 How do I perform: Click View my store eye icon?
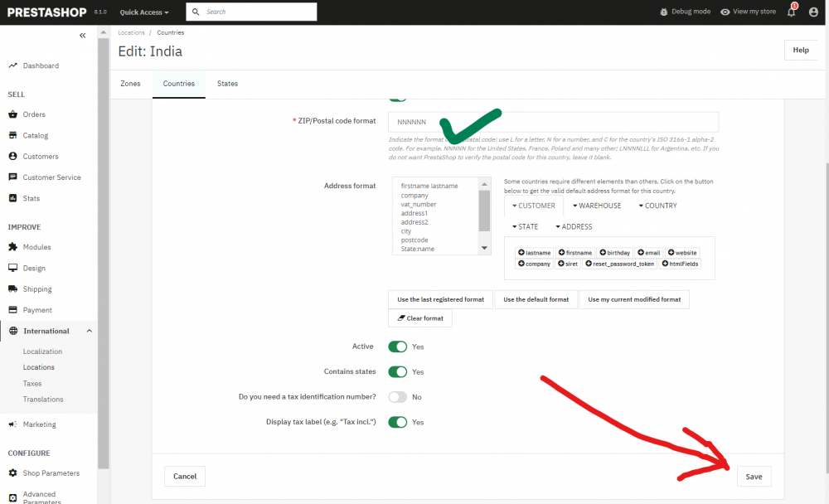pos(725,12)
